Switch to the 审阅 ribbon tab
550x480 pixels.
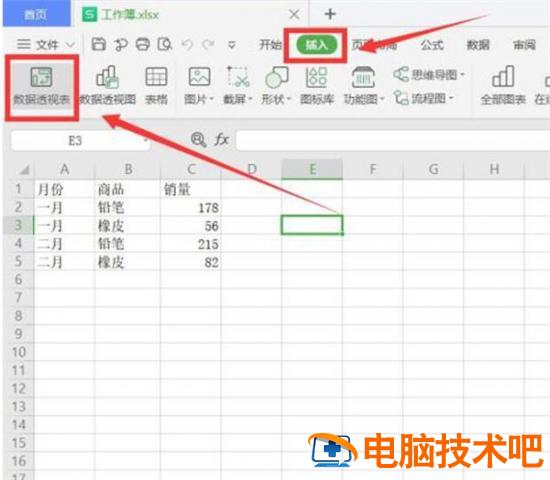pyautogui.click(x=524, y=45)
